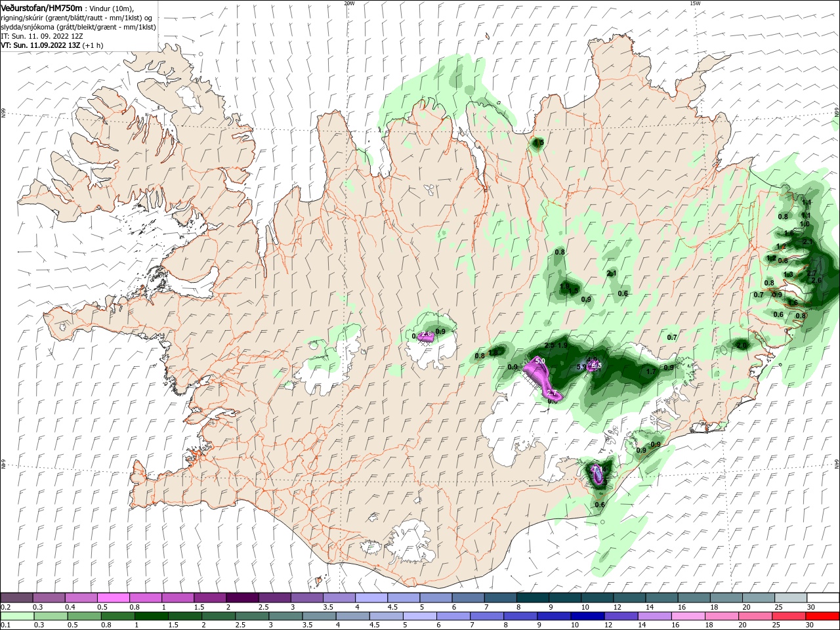Pick upper legend swatch between 1 and 1.5

(177, 598)
